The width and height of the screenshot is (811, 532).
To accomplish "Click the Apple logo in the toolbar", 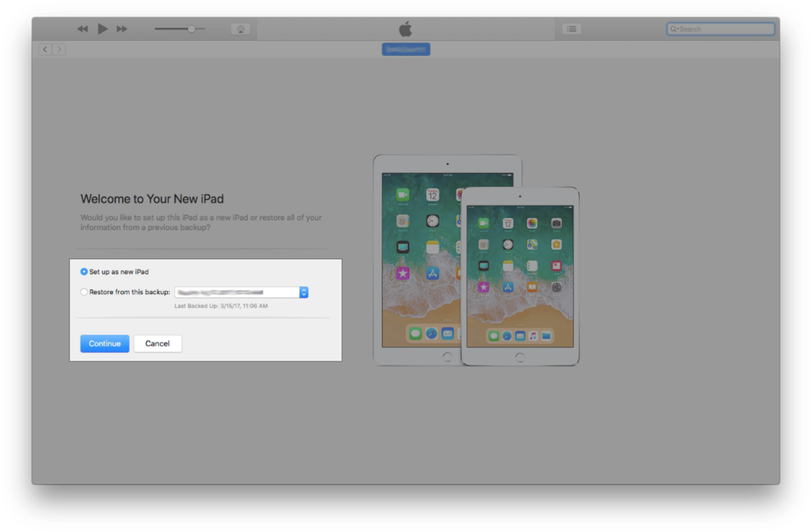I will click(405, 29).
